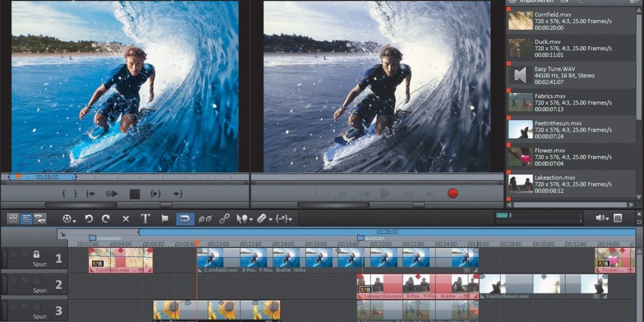The height and width of the screenshot is (322, 644).
Task: Lock track 2
Action: pyautogui.click(x=36, y=280)
